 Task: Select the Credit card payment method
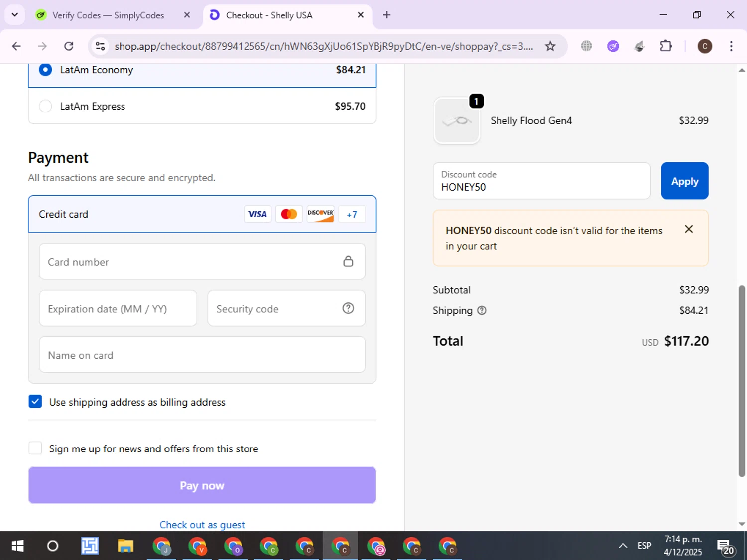point(202,214)
